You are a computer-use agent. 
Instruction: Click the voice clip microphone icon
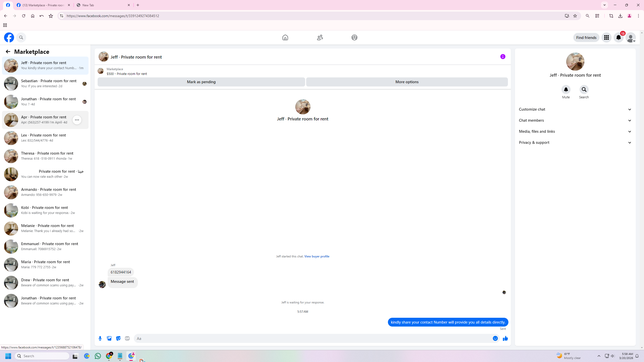(x=100, y=338)
